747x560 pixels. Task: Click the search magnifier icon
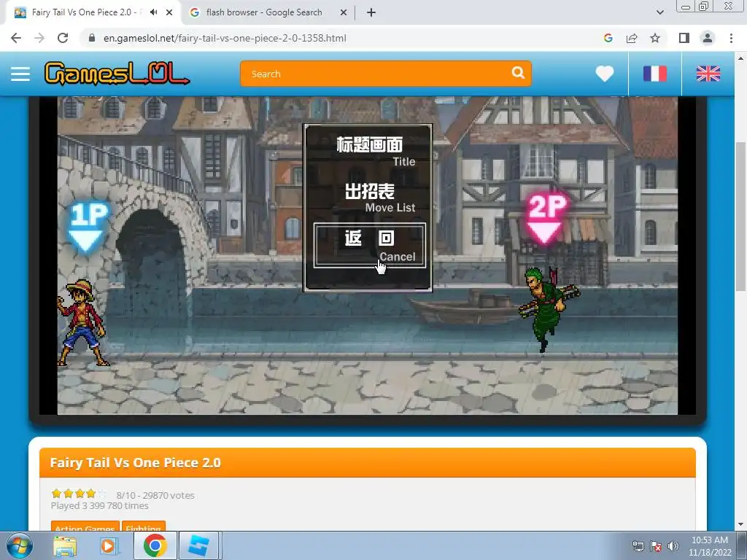tap(518, 73)
